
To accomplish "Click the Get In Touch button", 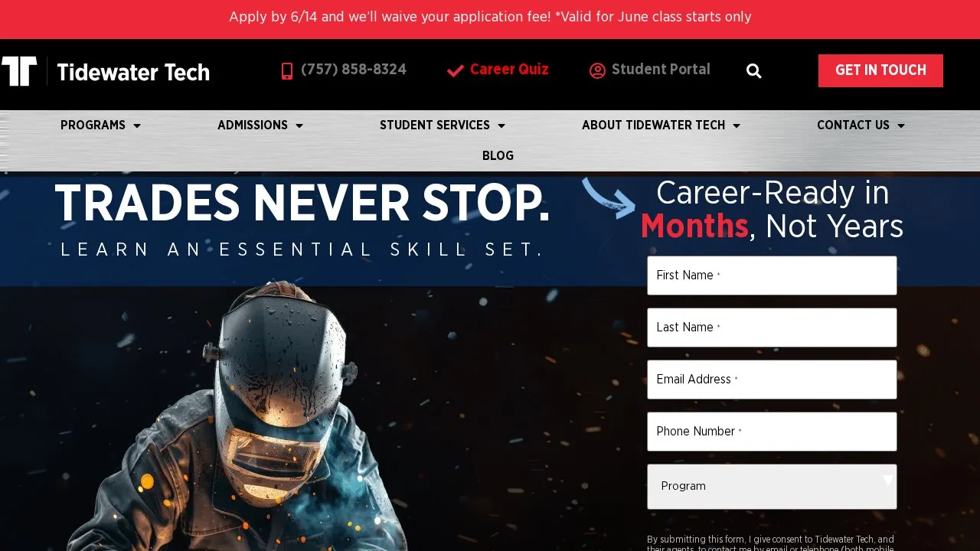I will click(880, 70).
